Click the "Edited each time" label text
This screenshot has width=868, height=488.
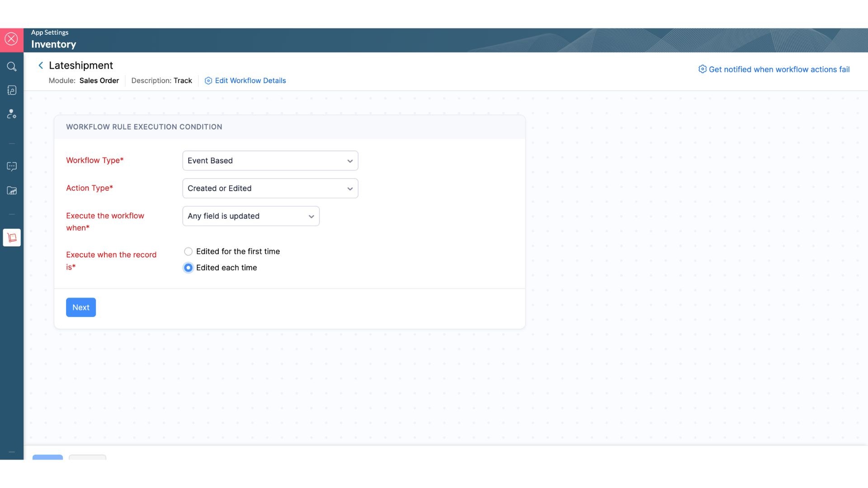click(226, 268)
